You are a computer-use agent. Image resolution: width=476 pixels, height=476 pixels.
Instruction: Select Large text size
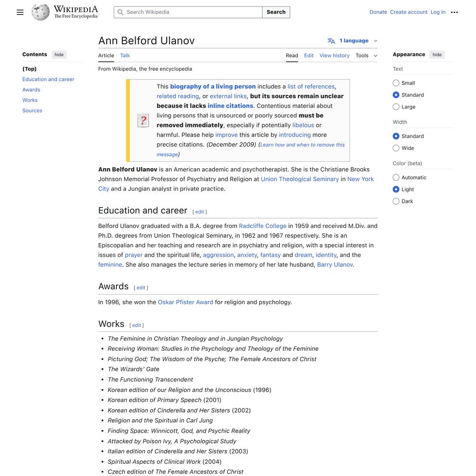(396, 107)
